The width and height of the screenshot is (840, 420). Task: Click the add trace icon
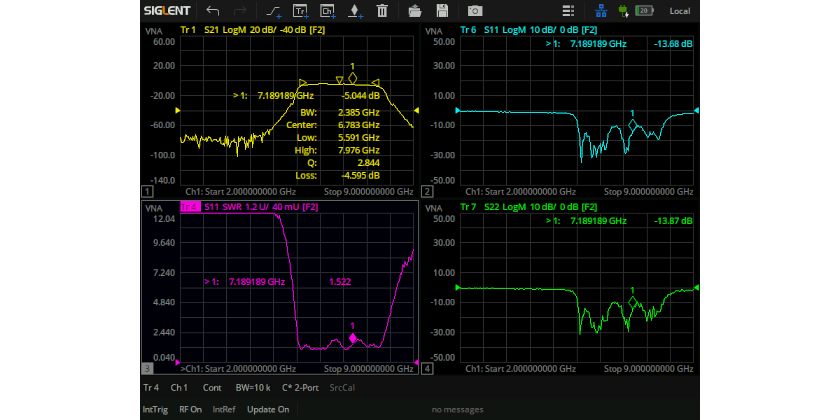pos(300,11)
